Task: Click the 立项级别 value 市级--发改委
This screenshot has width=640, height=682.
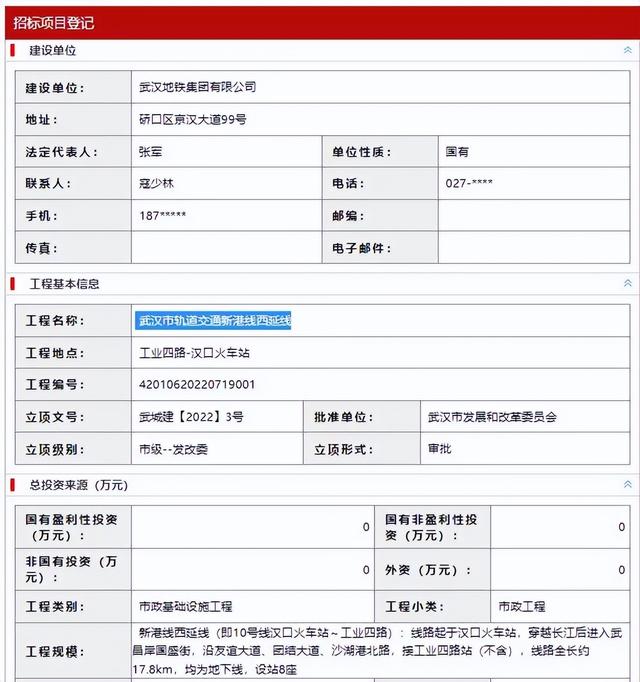Action: tap(173, 449)
